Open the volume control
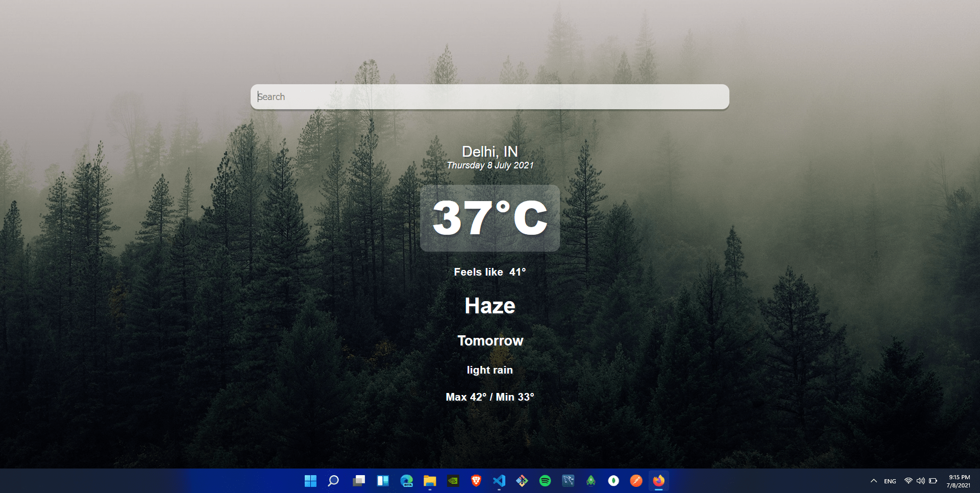The height and width of the screenshot is (493, 980). pyautogui.click(x=921, y=481)
